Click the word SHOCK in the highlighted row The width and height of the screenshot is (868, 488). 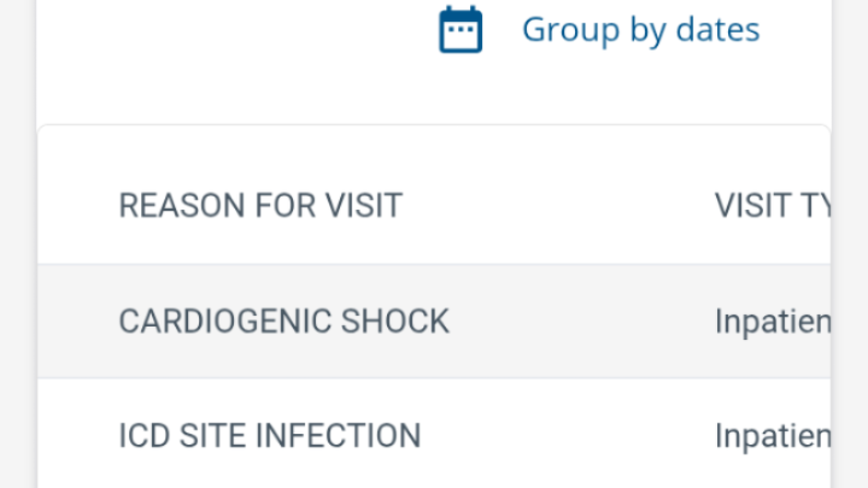(395, 321)
